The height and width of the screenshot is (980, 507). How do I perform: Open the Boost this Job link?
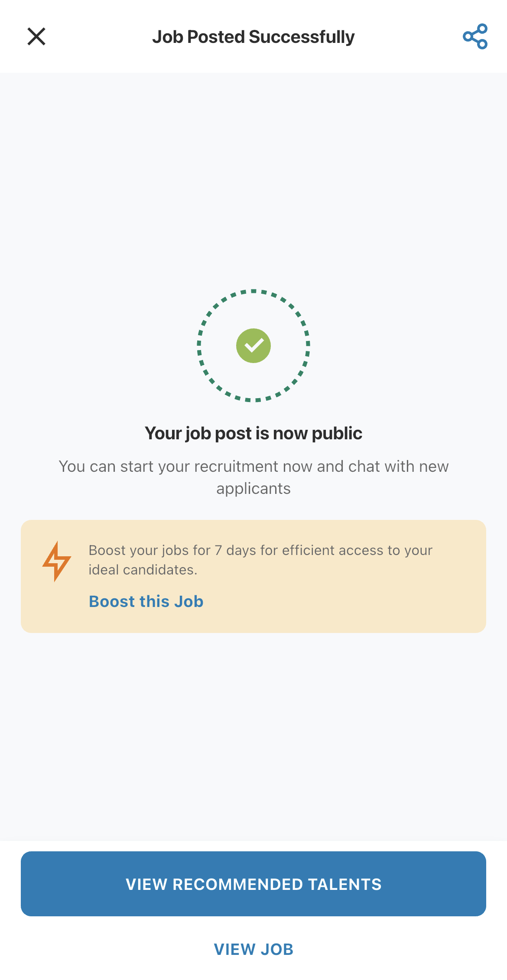[x=146, y=601]
